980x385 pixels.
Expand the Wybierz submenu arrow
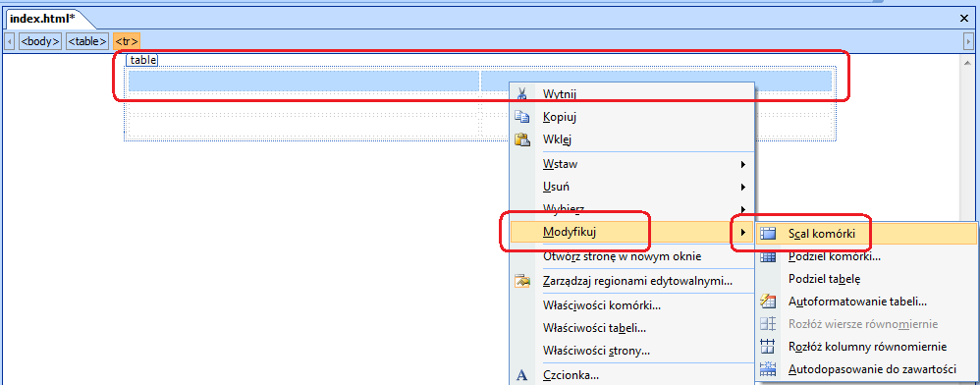[x=743, y=209]
